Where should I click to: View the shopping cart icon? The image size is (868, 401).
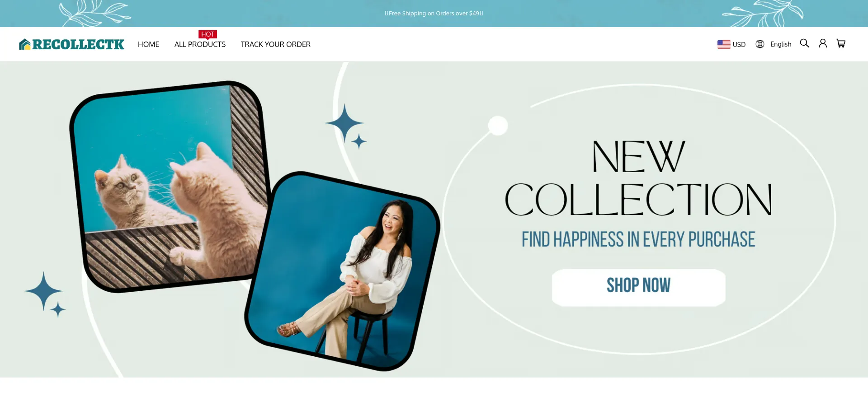pos(841,43)
